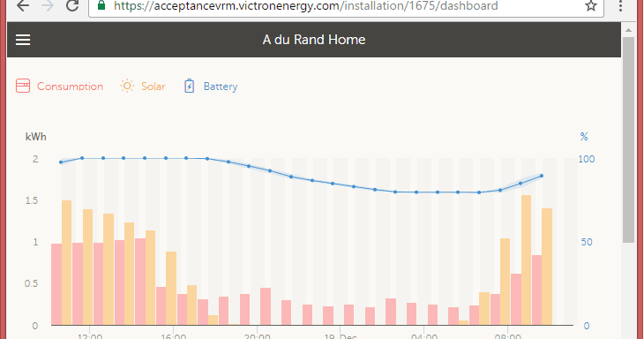The image size is (644, 339).
Task: Click the browser back arrow
Action: pyautogui.click(x=23, y=6)
